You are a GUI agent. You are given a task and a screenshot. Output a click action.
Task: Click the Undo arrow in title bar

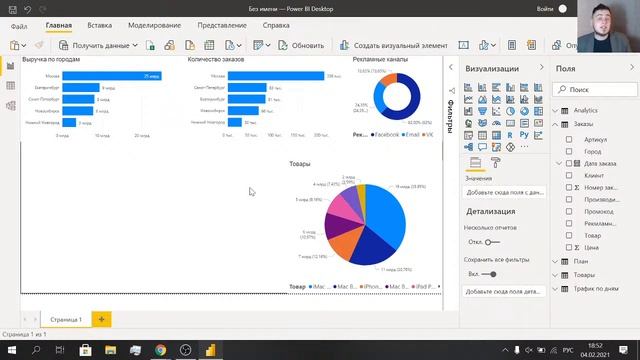tap(27, 9)
